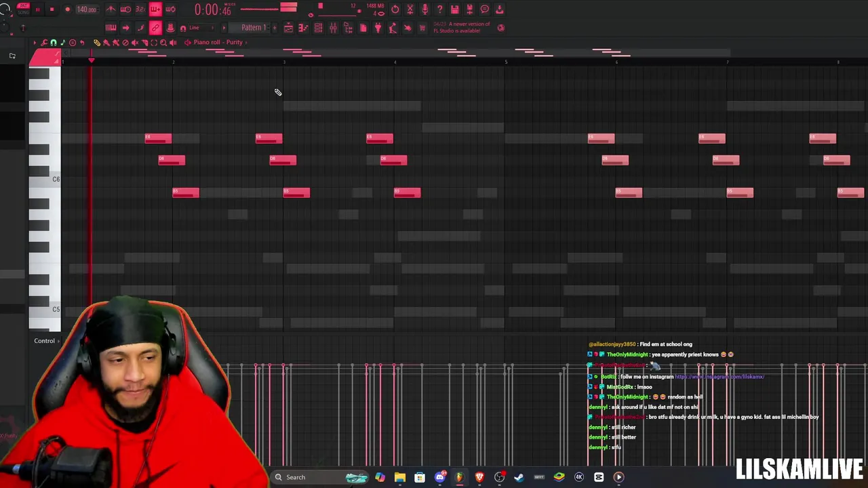
Task: Hit the record button in the transport
Action: click(67, 9)
